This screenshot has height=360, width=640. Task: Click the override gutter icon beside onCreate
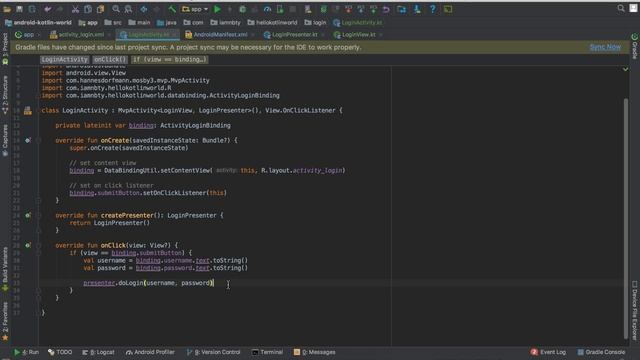click(28, 140)
